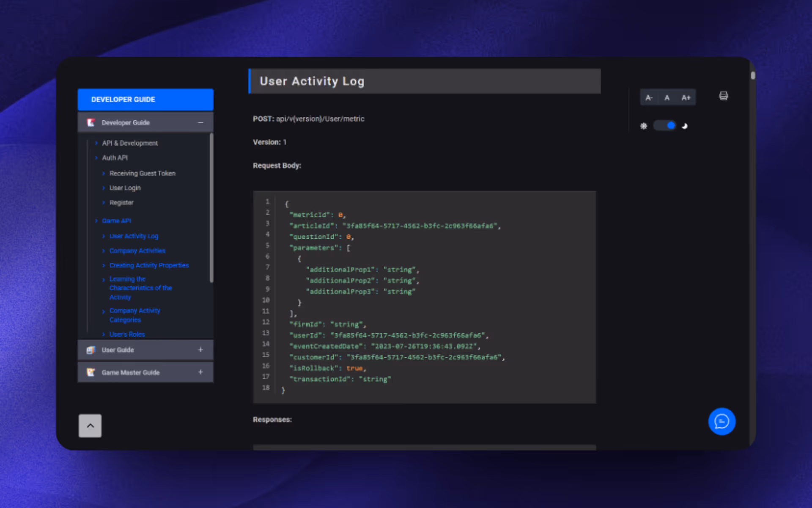The height and width of the screenshot is (508, 812).
Task: Click the scroll-to-top arrow button
Action: click(x=90, y=425)
